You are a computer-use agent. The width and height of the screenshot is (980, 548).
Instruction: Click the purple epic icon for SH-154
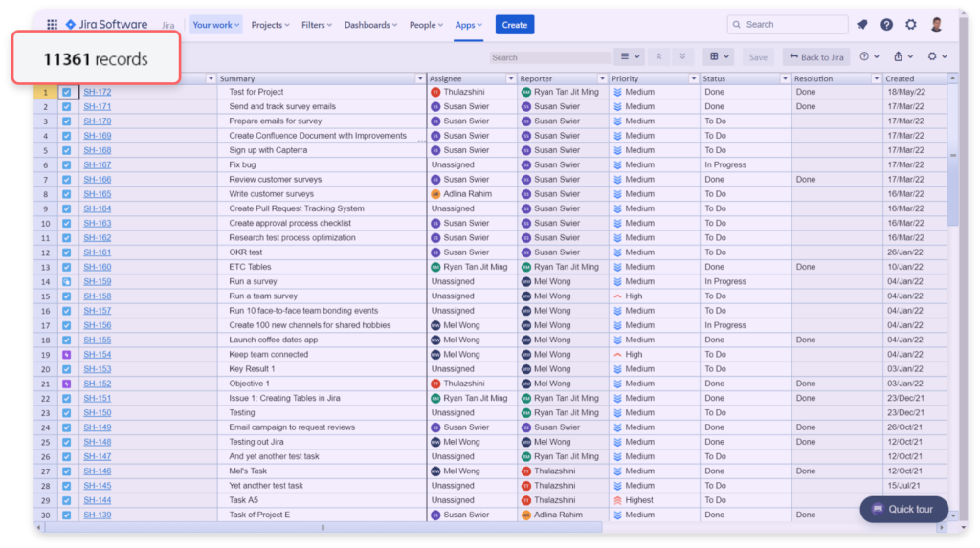pos(67,354)
